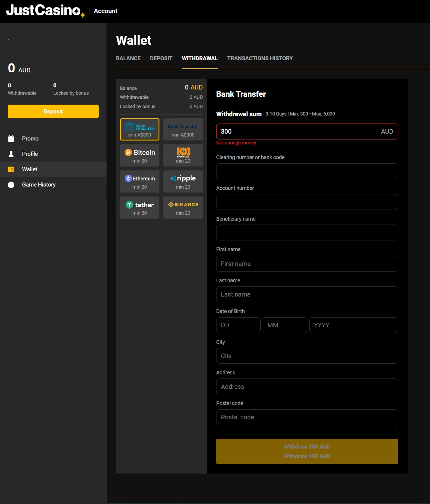Viewport: 430px width, 504px height.
Task: Select the Bank Transfer icon payment method
Action: 140,129
